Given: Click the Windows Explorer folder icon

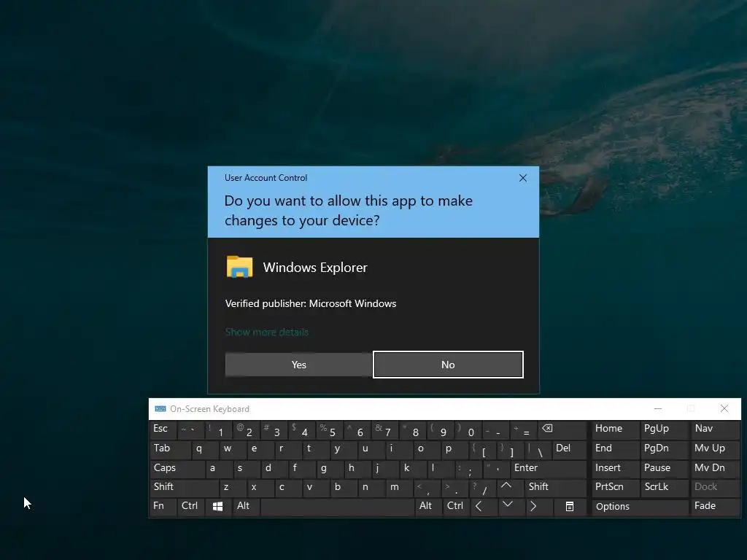Looking at the screenshot, I should (x=239, y=267).
